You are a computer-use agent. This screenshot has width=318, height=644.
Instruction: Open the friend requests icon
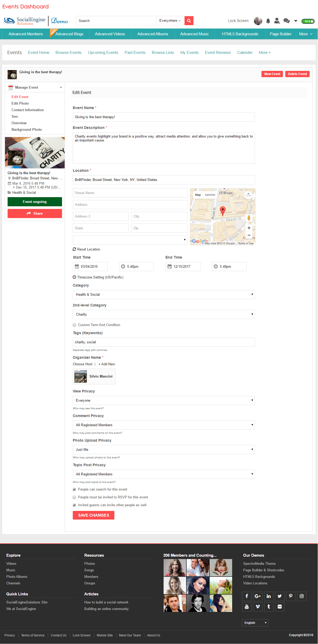[277, 21]
